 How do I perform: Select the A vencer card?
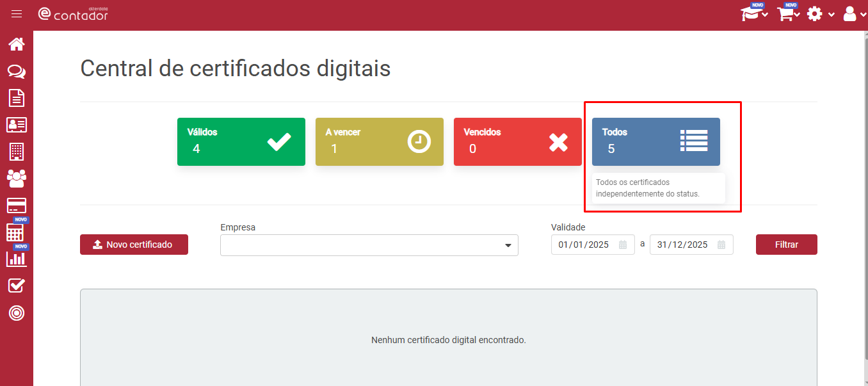(380, 141)
